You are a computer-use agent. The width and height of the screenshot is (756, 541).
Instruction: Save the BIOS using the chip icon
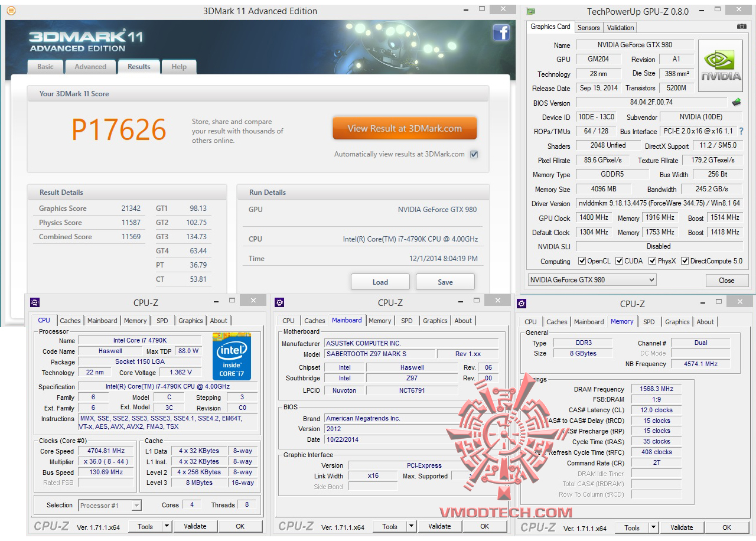click(737, 102)
